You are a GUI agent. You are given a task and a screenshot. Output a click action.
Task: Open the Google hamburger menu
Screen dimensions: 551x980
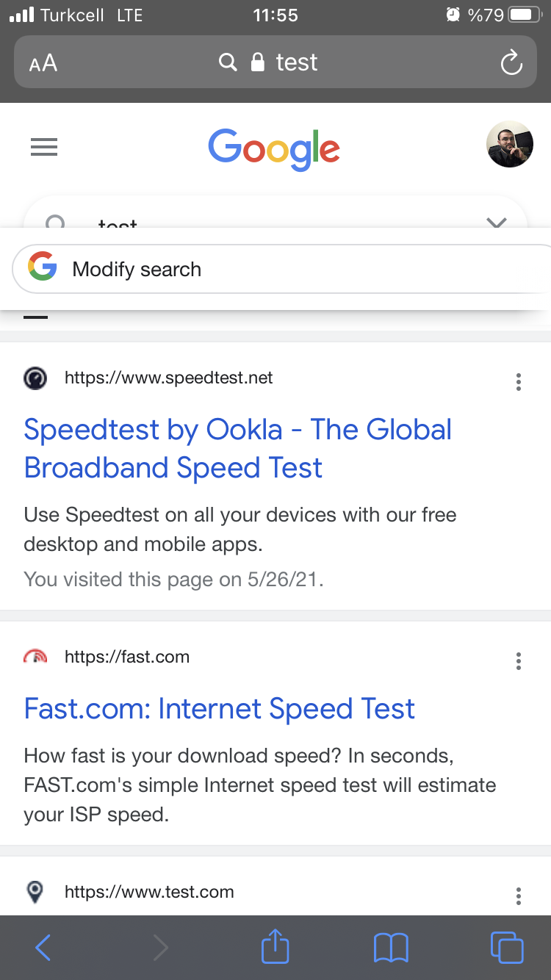coord(44,148)
